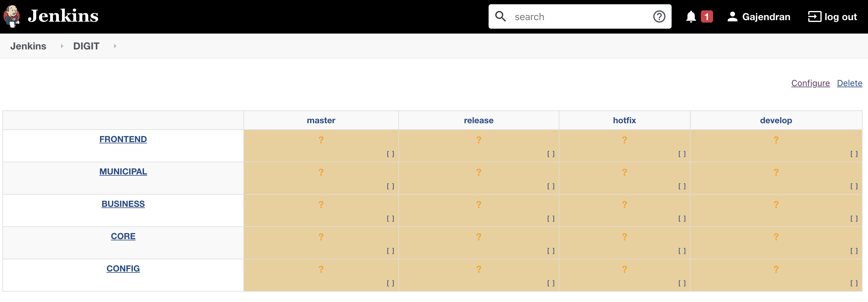Click the Jenkins butler logo icon
The image size is (868, 302).
click(x=12, y=16)
